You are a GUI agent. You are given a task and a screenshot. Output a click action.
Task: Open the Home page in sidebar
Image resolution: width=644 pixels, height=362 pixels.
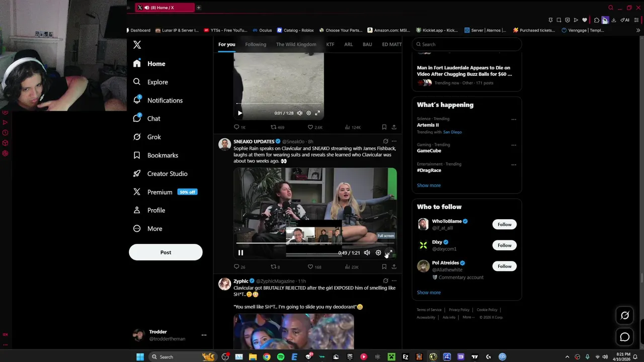click(x=149, y=64)
